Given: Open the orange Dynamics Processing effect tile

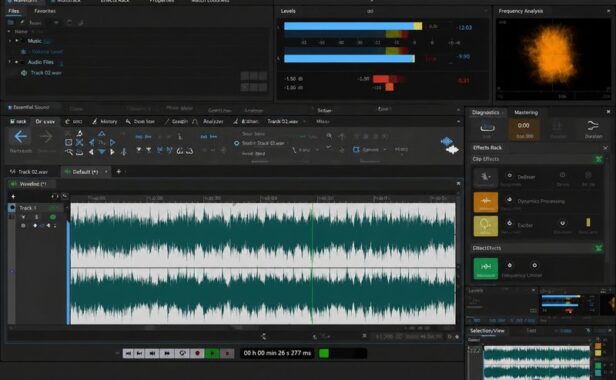Looking at the screenshot, I should [x=486, y=202].
